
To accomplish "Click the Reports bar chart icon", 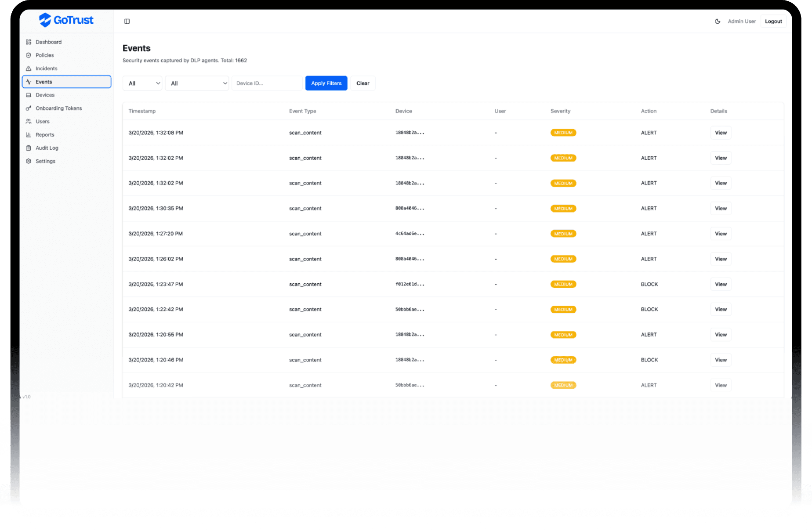I will 29,135.
